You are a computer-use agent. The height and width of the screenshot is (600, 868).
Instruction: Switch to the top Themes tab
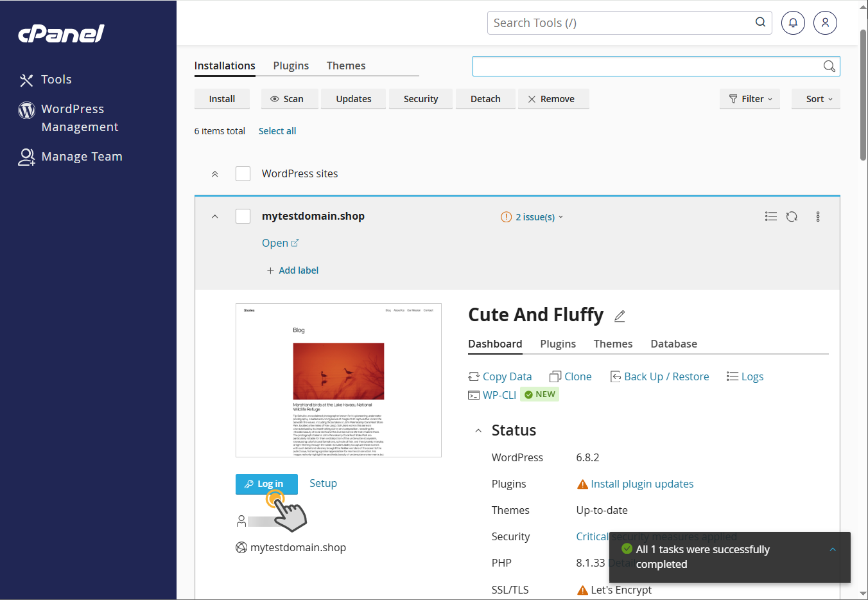(x=346, y=66)
